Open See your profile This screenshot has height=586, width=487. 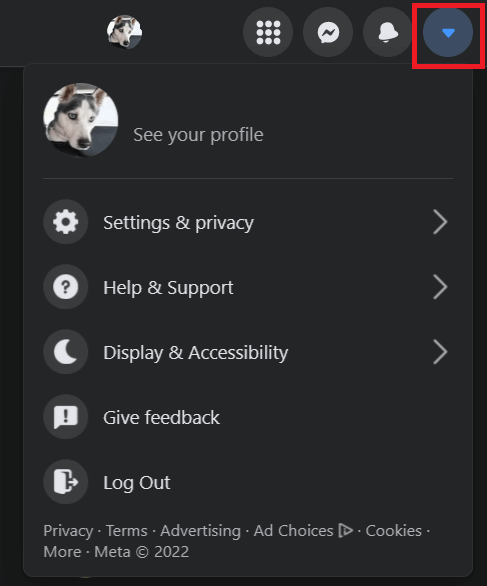coord(198,135)
